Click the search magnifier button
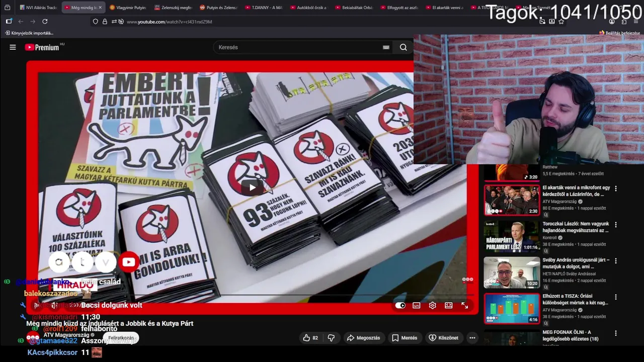The width and height of the screenshot is (644, 362). click(403, 47)
